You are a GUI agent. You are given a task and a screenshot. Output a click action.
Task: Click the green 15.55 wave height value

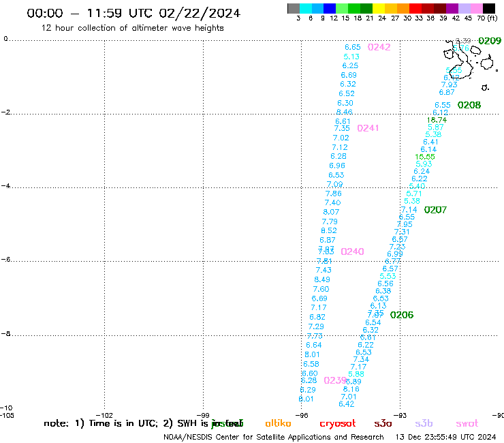(x=424, y=157)
